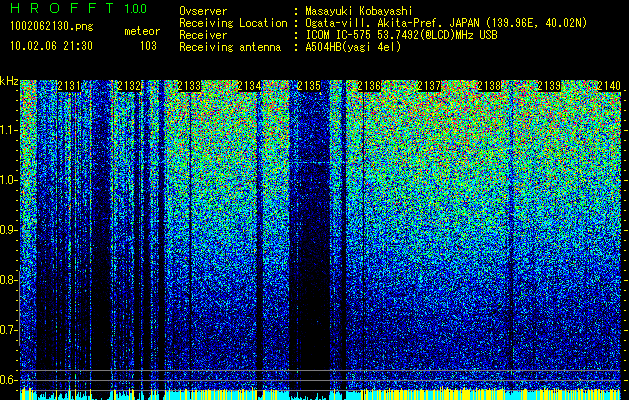Screen dimensions: 629x400
Task: Click the 0.6 kHz axis tick label
Action: [x=9, y=380]
